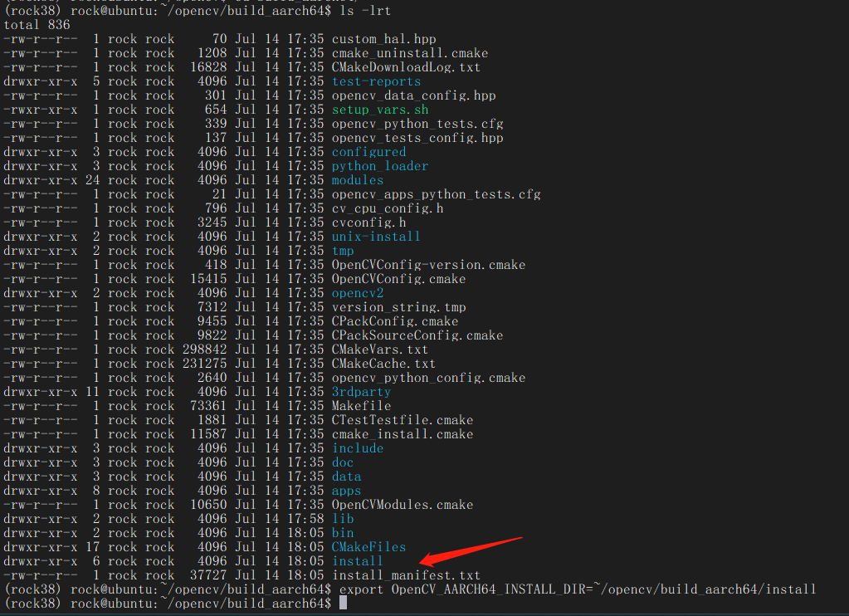
Task: Click the CPackConfig.cmake file name
Action: tap(395, 320)
